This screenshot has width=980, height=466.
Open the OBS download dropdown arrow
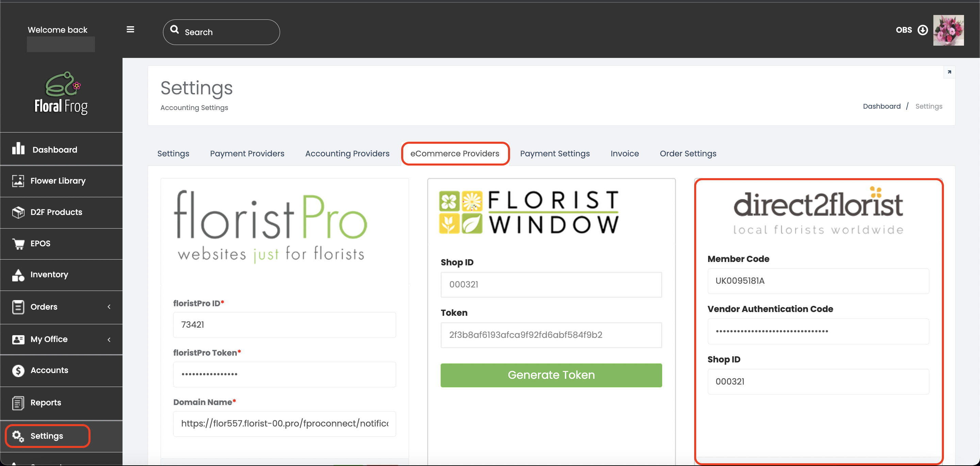point(923,30)
